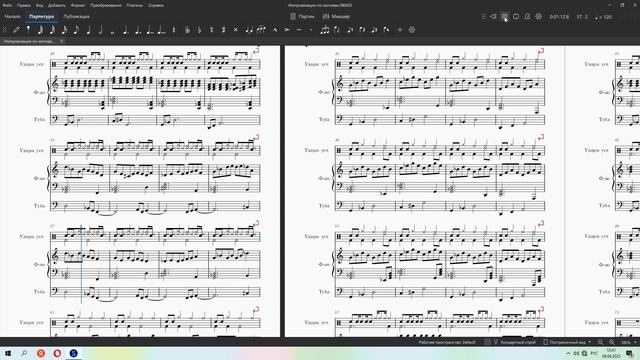Toggle loop playback
This screenshot has height=360, width=640.
pos(516,16)
